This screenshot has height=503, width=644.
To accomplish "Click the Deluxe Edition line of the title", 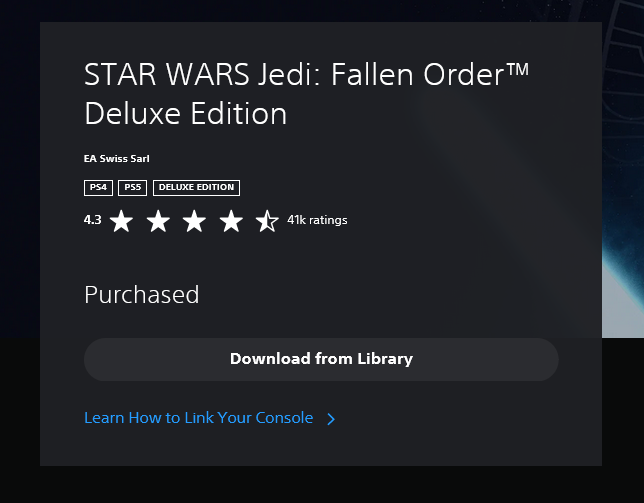I will [185, 114].
